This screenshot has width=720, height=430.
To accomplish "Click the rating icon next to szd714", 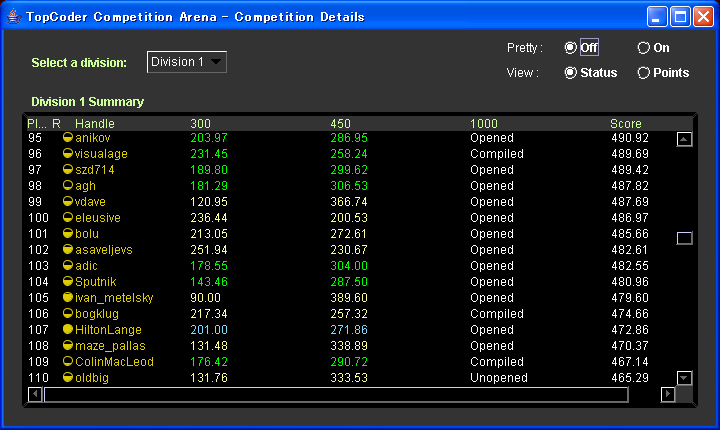I will (x=68, y=170).
